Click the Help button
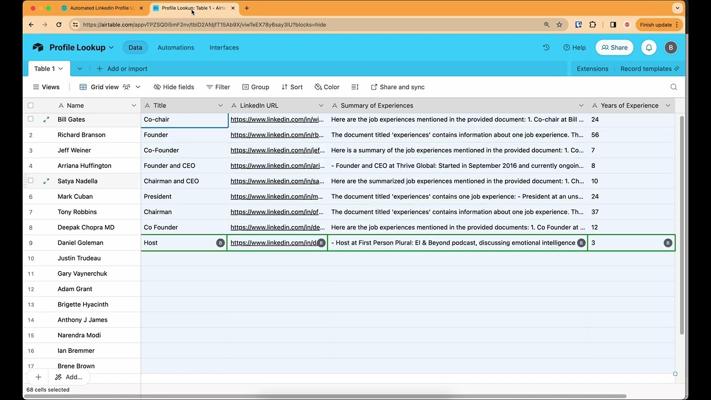The image size is (711, 400). pyautogui.click(x=574, y=47)
